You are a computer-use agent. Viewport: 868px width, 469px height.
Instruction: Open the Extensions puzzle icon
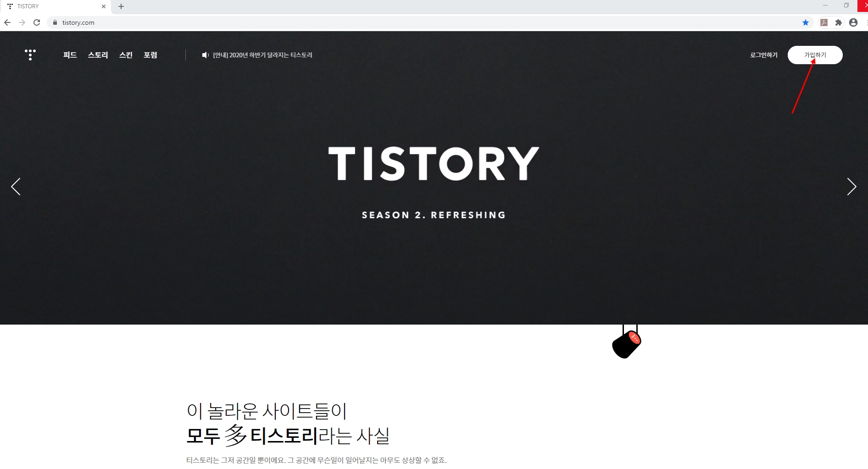click(839, 22)
